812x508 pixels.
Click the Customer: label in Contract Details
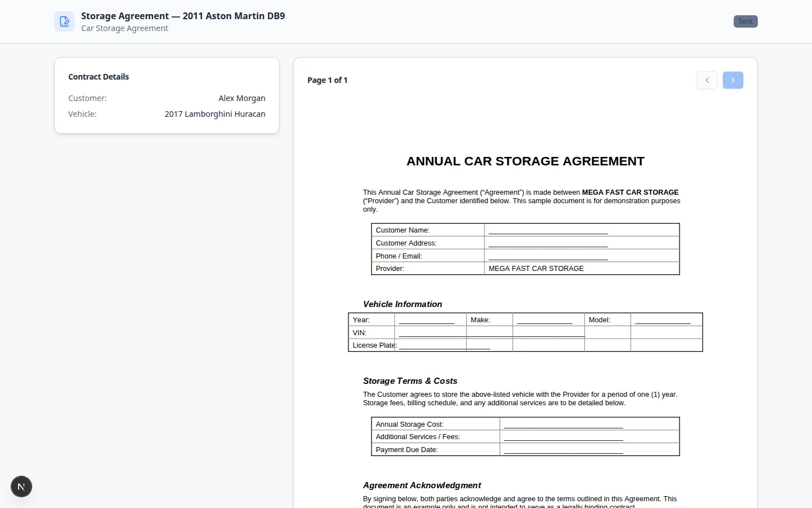pos(87,98)
